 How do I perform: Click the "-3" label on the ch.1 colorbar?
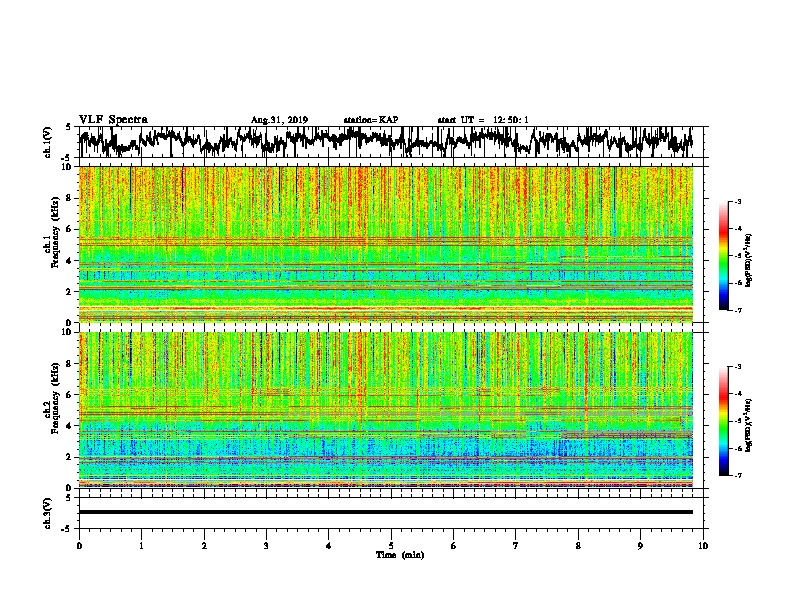(737, 201)
